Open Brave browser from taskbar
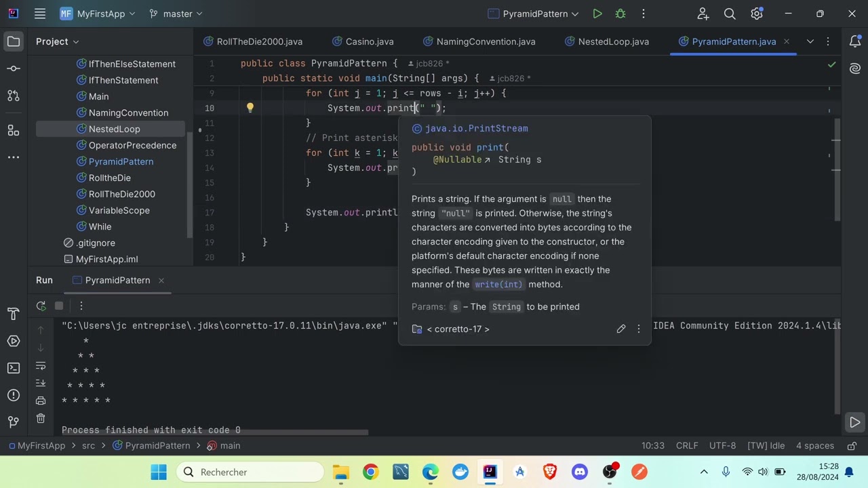 point(550,472)
